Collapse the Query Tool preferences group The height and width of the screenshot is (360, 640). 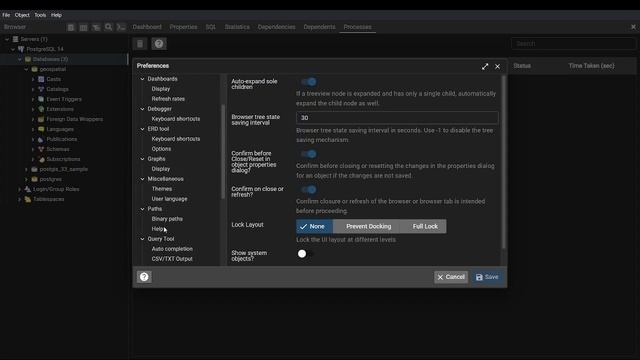(x=142, y=239)
